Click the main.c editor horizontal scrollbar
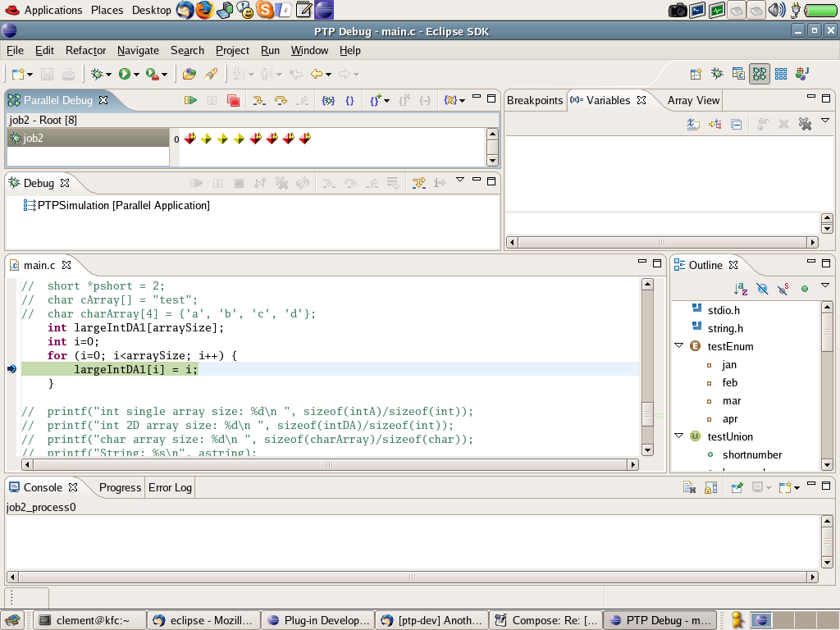 pos(330,464)
